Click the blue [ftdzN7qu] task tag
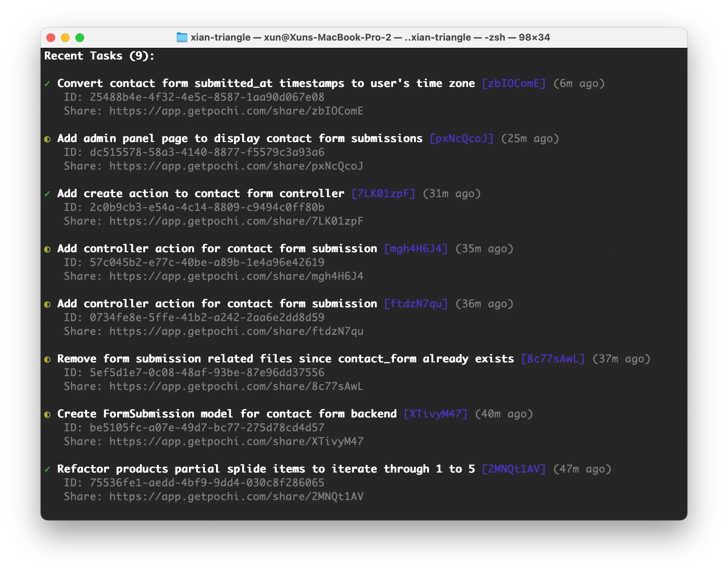728x574 pixels. point(416,304)
